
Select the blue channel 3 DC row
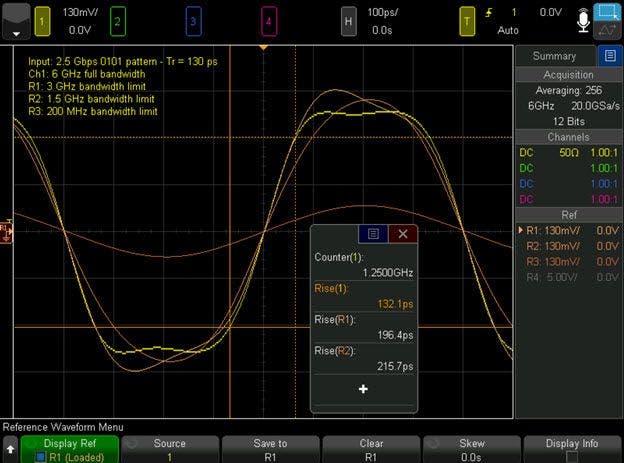[x=569, y=184]
